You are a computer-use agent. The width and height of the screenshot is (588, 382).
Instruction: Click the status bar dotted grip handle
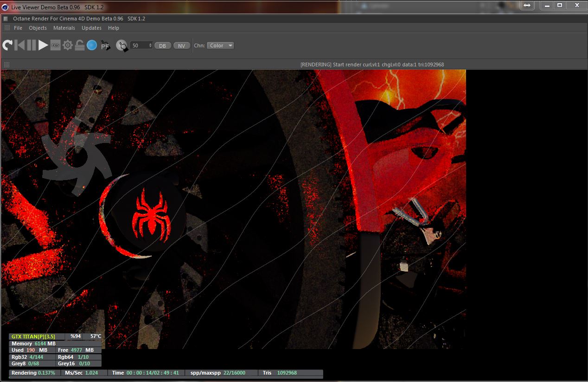(x=6, y=65)
